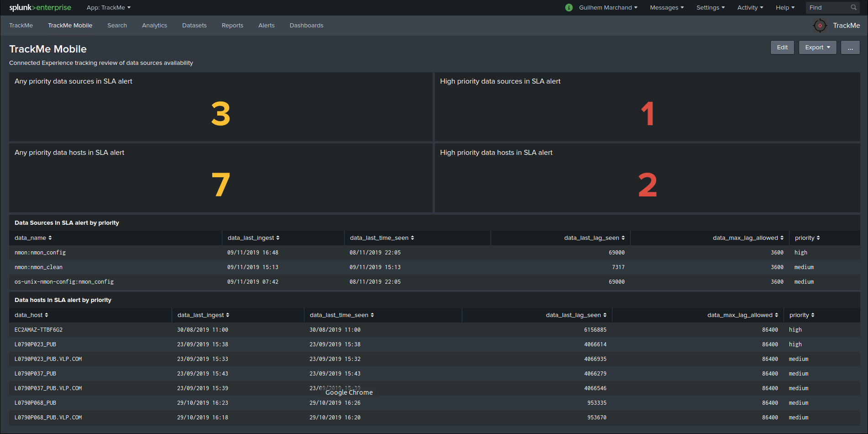Open the Export dropdown button
Viewport: 868px width, 434px height.
point(817,48)
